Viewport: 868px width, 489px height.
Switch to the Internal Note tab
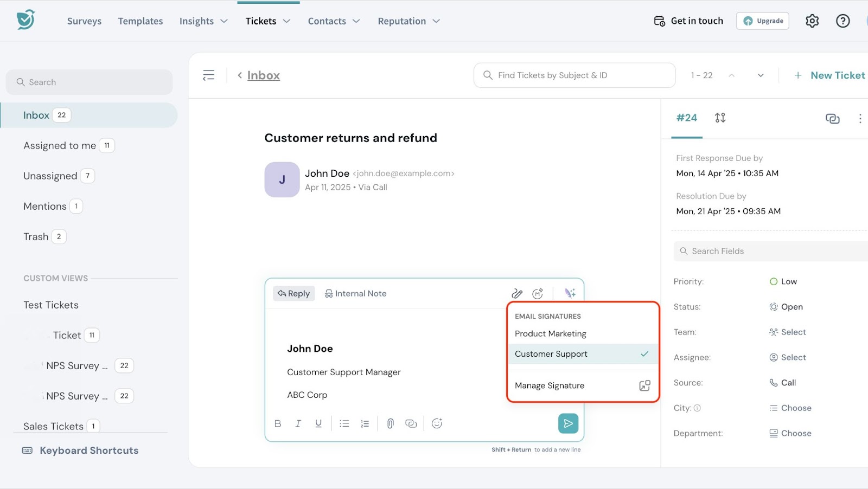coord(355,293)
